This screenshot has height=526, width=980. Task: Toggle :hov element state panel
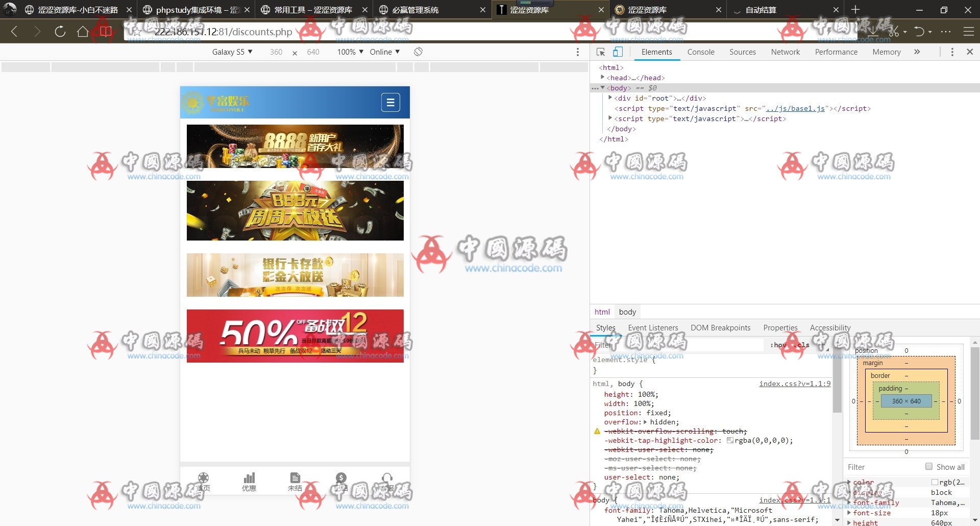click(x=778, y=345)
